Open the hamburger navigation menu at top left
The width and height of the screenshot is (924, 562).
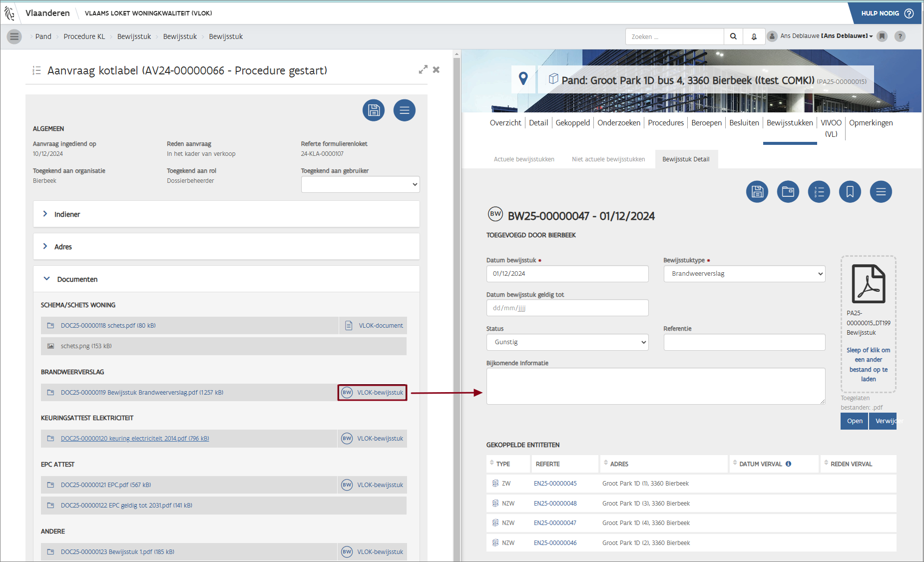pos(14,36)
